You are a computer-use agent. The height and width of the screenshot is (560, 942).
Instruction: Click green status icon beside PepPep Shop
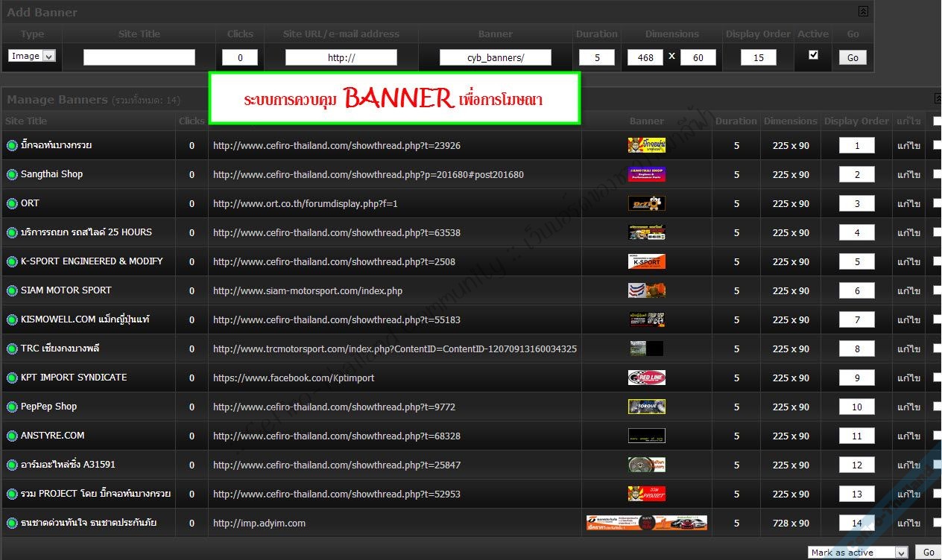click(x=12, y=407)
